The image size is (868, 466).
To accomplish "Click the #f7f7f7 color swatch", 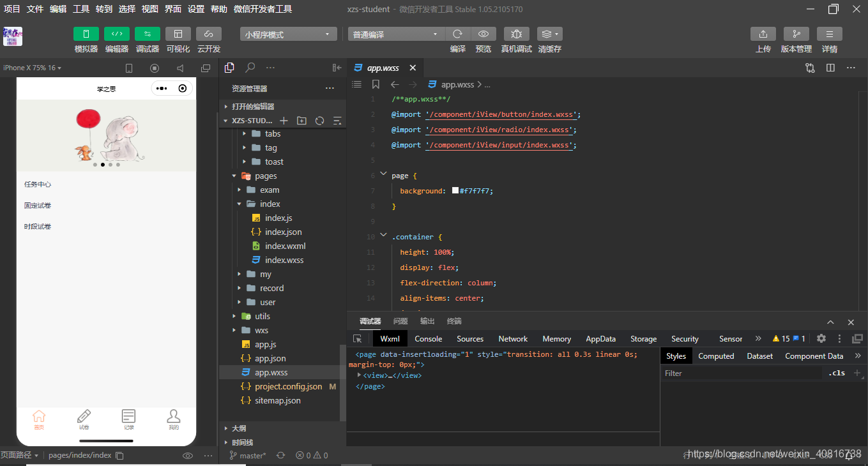I will 455,191.
